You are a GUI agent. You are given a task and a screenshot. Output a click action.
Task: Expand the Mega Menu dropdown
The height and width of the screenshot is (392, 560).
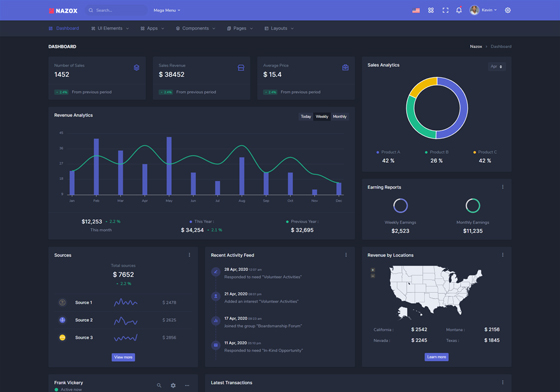167,10
